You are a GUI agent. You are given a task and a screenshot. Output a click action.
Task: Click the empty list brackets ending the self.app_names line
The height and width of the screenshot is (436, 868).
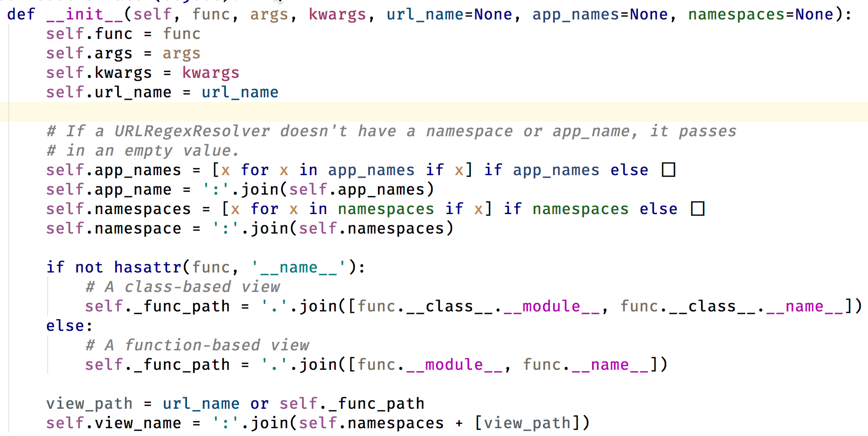(x=669, y=170)
